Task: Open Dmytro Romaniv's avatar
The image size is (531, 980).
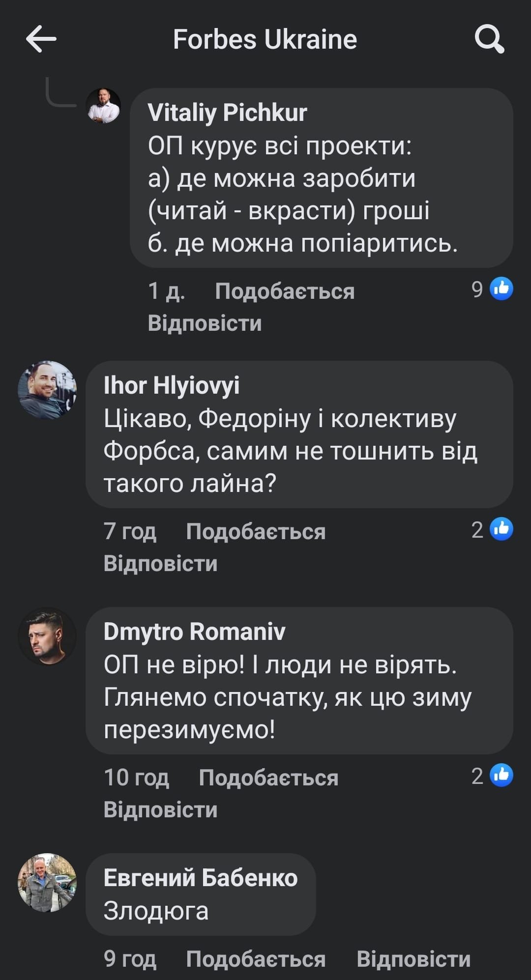Action: pyautogui.click(x=47, y=636)
